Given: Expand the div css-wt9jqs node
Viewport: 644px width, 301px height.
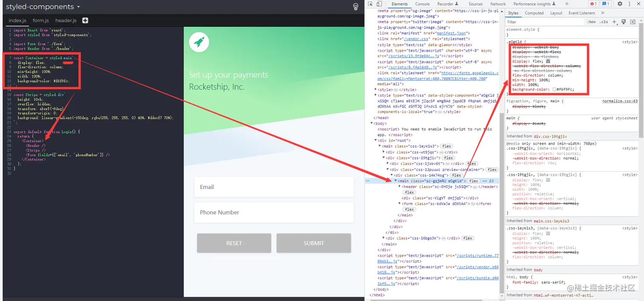Looking at the screenshot, I should coord(383,152).
